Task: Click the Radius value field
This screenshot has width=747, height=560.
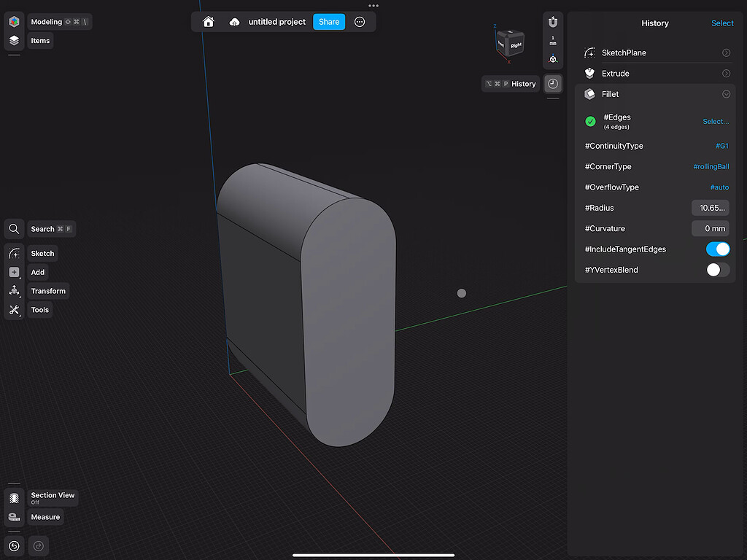Action: click(x=710, y=208)
